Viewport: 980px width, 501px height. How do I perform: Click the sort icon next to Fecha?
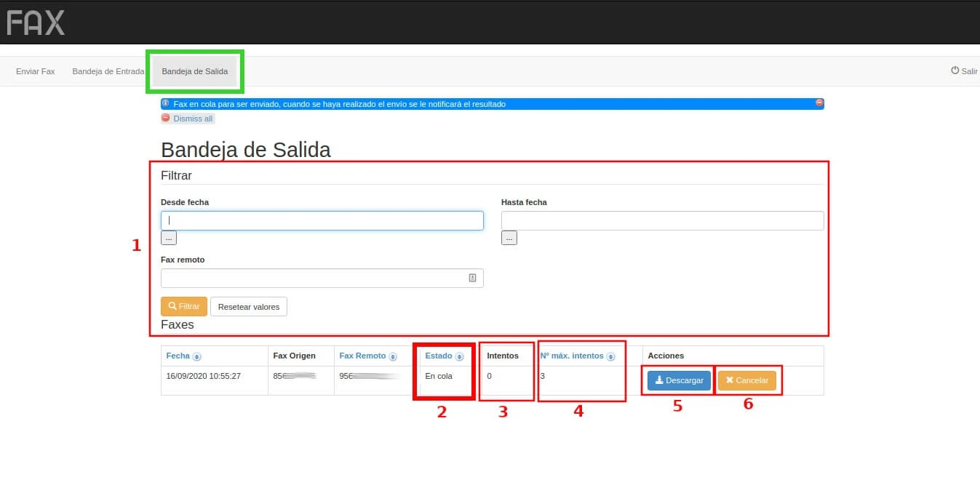[197, 356]
